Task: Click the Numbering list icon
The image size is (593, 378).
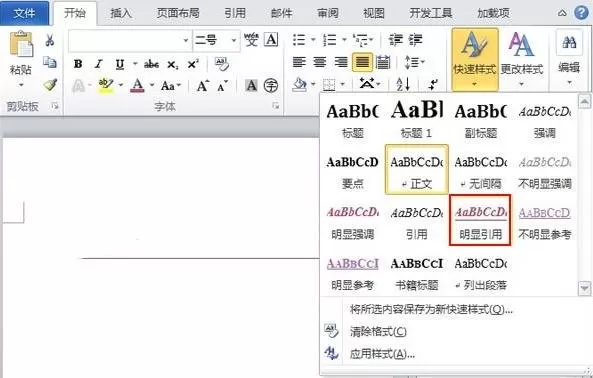Action: [x=330, y=40]
